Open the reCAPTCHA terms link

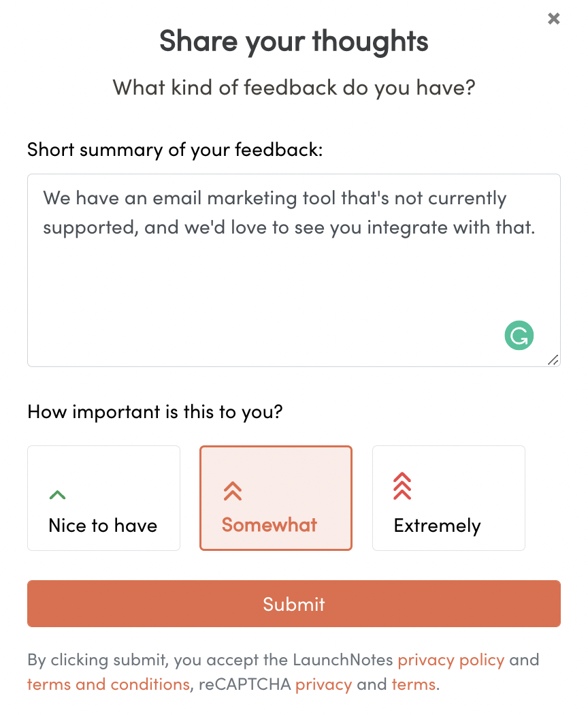(413, 684)
